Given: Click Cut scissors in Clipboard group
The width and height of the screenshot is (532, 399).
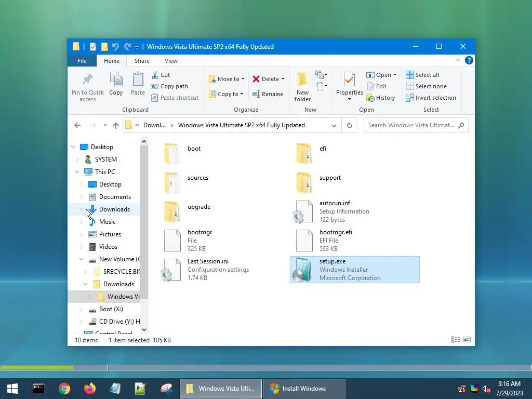Looking at the screenshot, I should pyautogui.click(x=155, y=75).
